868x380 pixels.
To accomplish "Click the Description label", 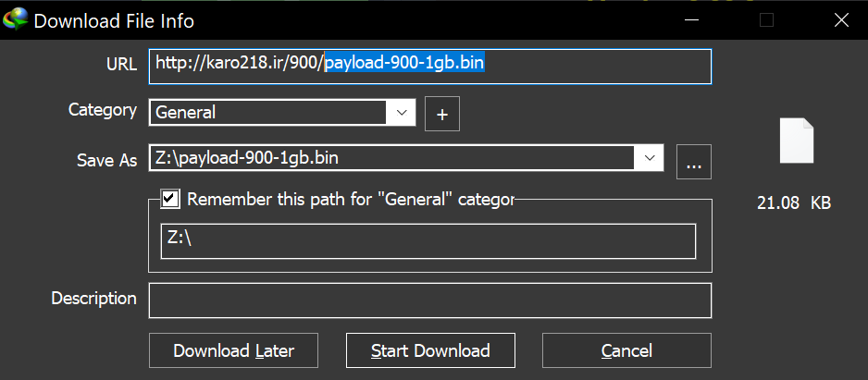I will click(x=94, y=299).
